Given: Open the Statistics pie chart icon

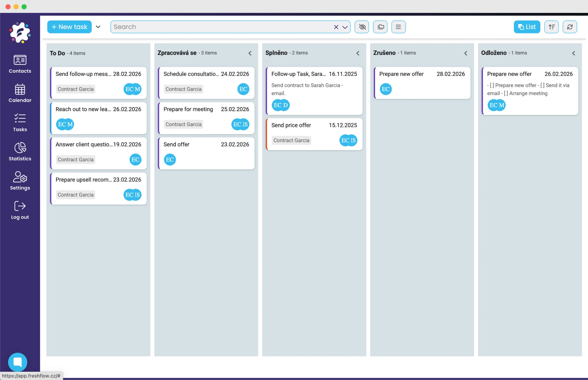Looking at the screenshot, I should [20, 151].
